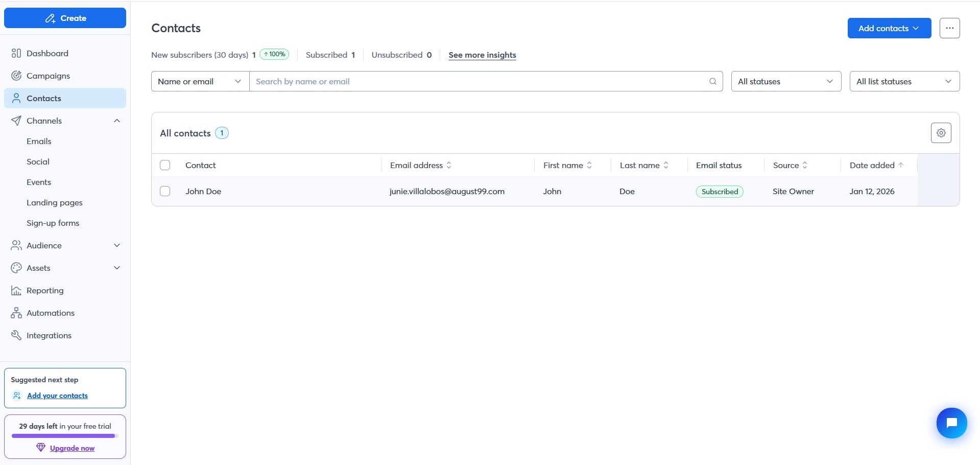Click the Automations icon in sidebar

pos(16,313)
